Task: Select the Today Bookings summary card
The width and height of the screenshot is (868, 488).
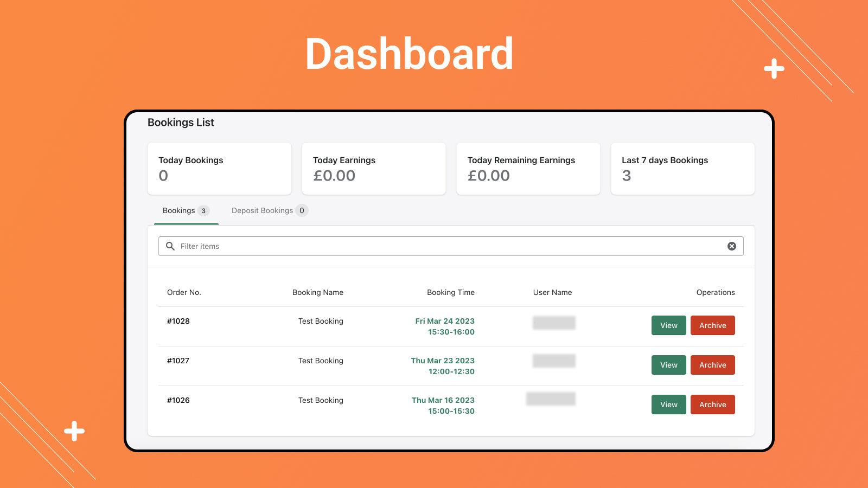Action: pyautogui.click(x=219, y=168)
